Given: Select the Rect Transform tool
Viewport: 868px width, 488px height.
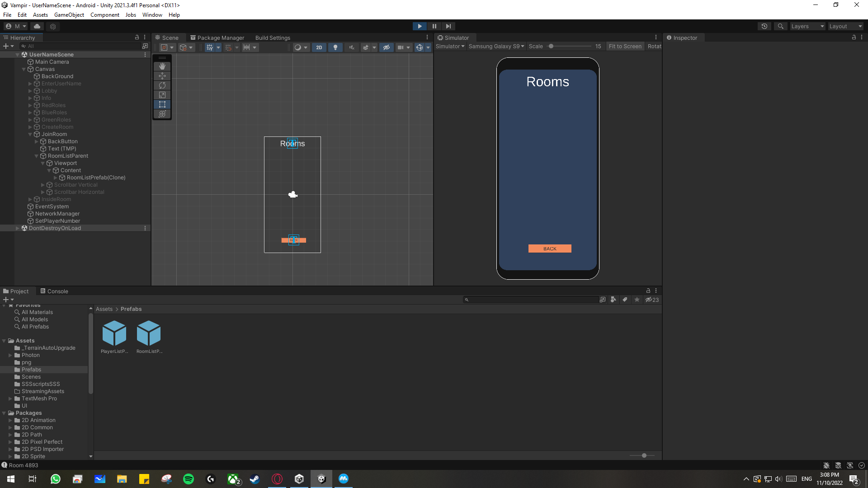Looking at the screenshot, I should 162,104.
